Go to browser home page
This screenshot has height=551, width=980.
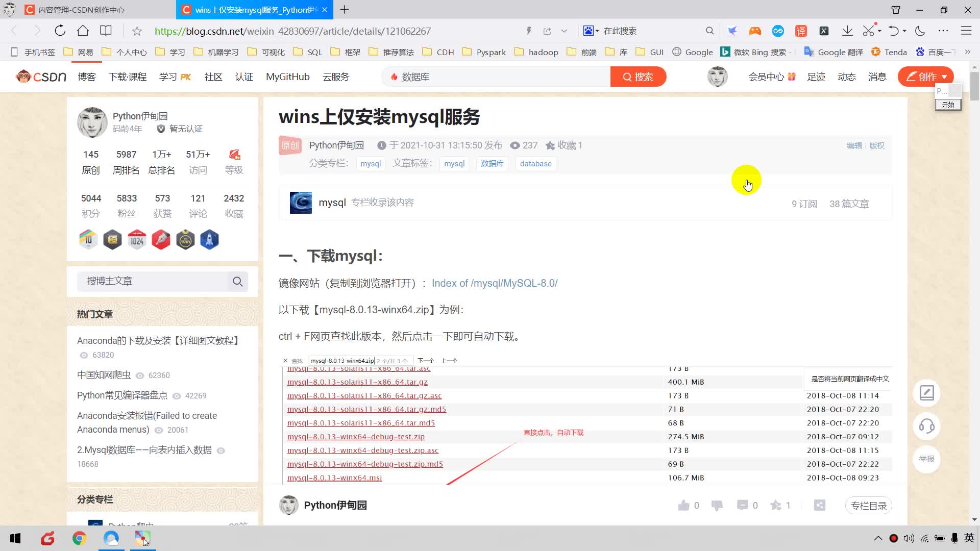83,31
